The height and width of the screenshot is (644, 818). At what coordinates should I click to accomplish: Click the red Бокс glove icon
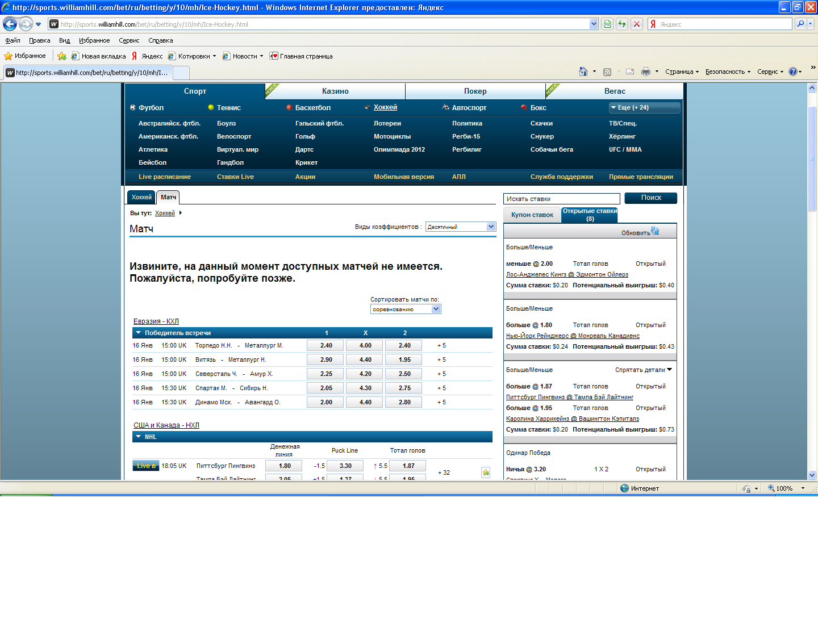[524, 107]
